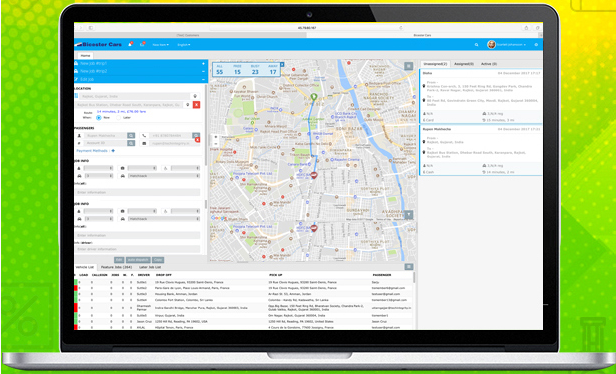Expand the New Job #trip1 panel

point(203,63)
